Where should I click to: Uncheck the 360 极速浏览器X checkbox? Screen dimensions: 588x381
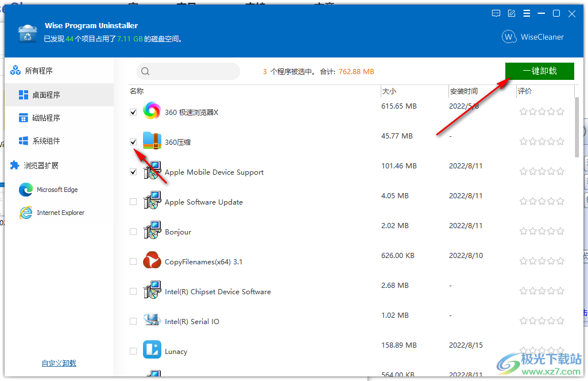(x=133, y=112)
